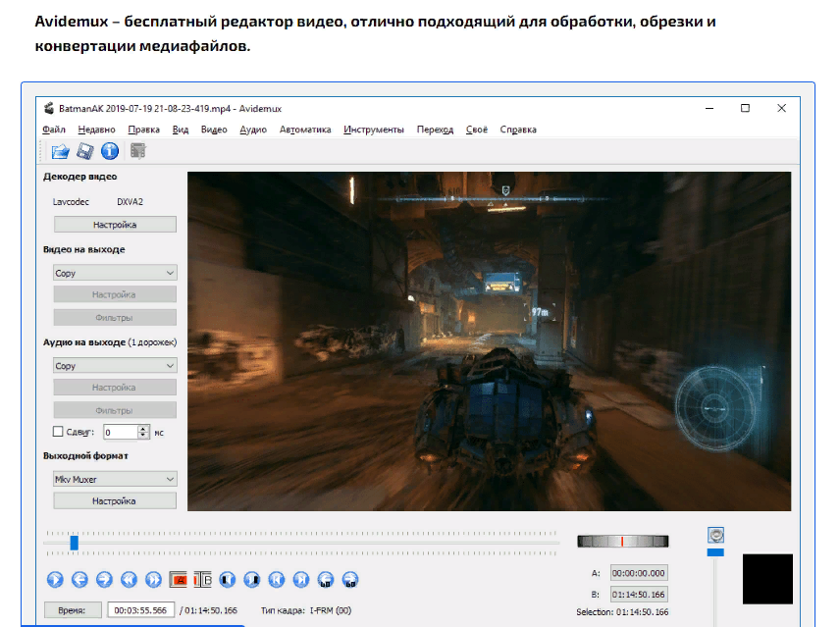Viewport: 840px width, 627px height.
Task: Expand the Видео на выходе Copy dropdown
Action: [115, 273]
